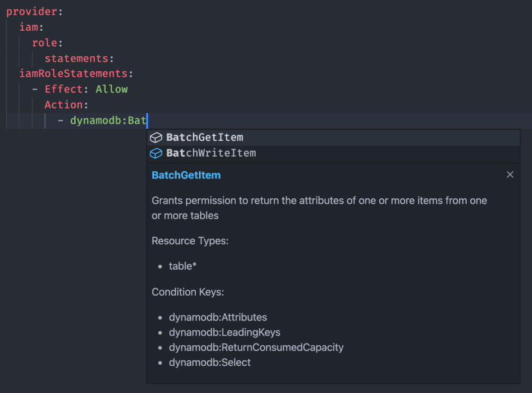Click the table* resource type entry
Viewport: 532px width, 393px height.
[183, 266]
